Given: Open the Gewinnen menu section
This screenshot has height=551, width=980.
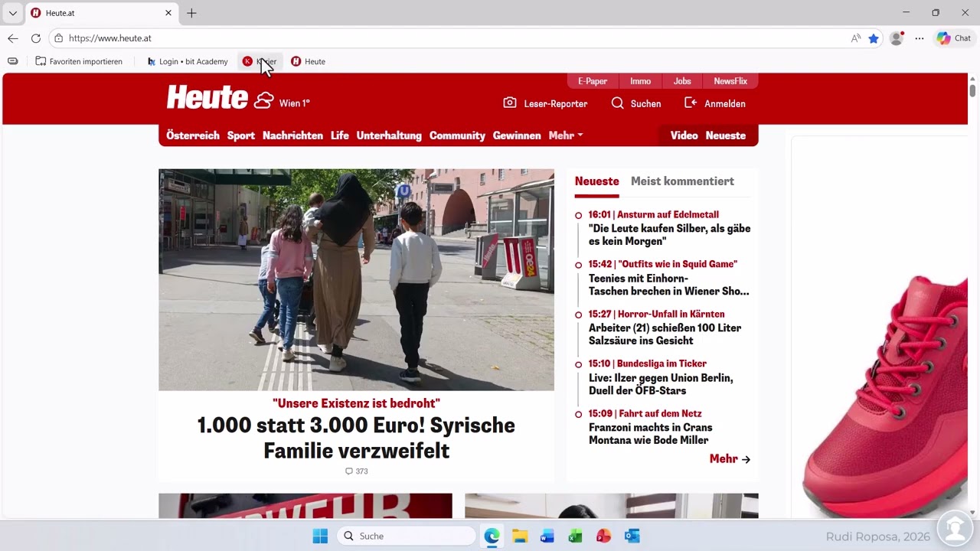Looking at the screenshot, I should [x=517, y=135].
